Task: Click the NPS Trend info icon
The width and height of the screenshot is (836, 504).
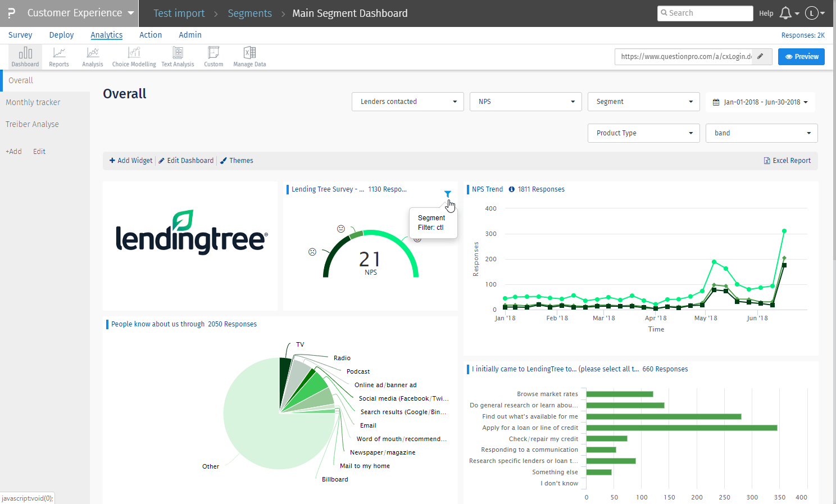Action: tap(511, 189)
